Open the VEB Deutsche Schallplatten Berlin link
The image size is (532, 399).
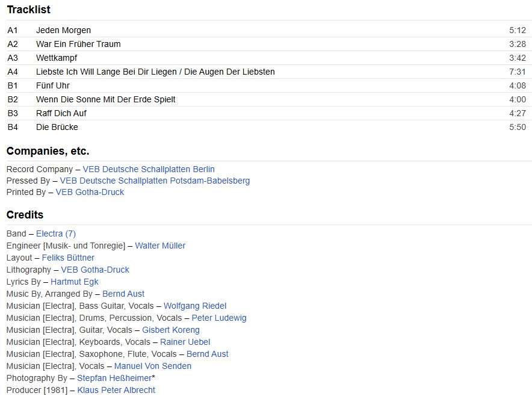point(148,169)
